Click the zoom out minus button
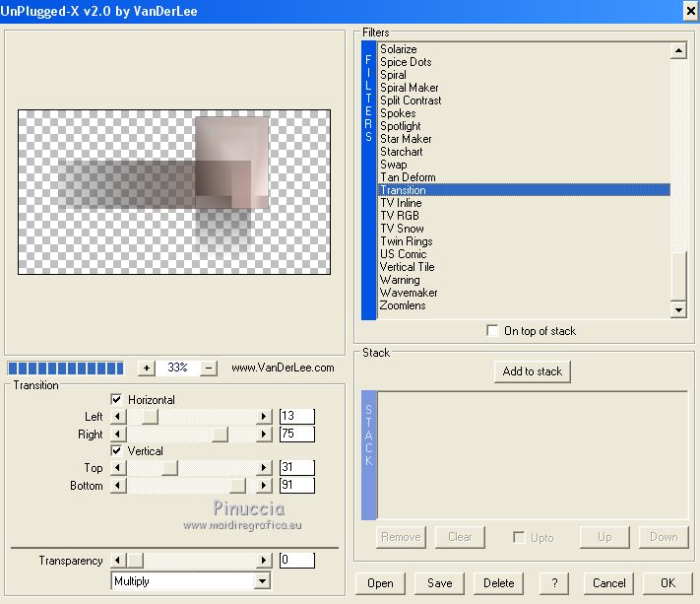This screenshot has height=604, width=700. (x=209, y=369)
